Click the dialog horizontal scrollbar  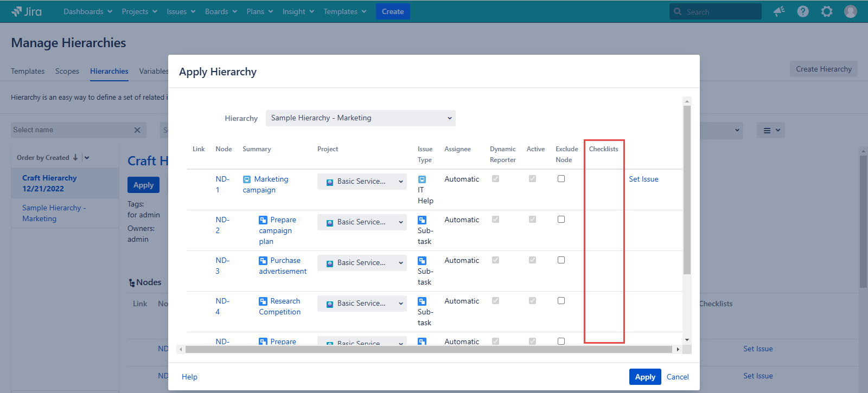point(429,350)
